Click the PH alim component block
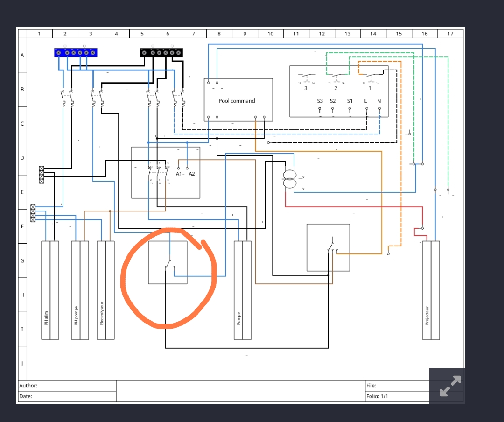 pos(50,290)
